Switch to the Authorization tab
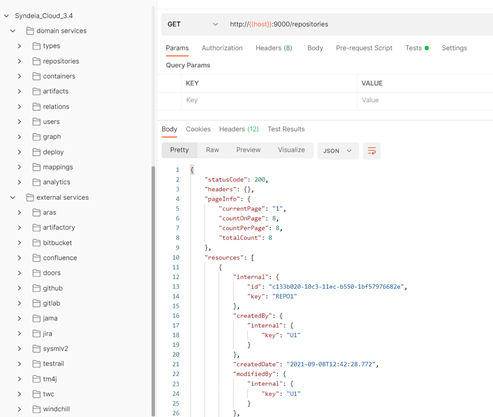Screen dimensions: 493x417 222,48
